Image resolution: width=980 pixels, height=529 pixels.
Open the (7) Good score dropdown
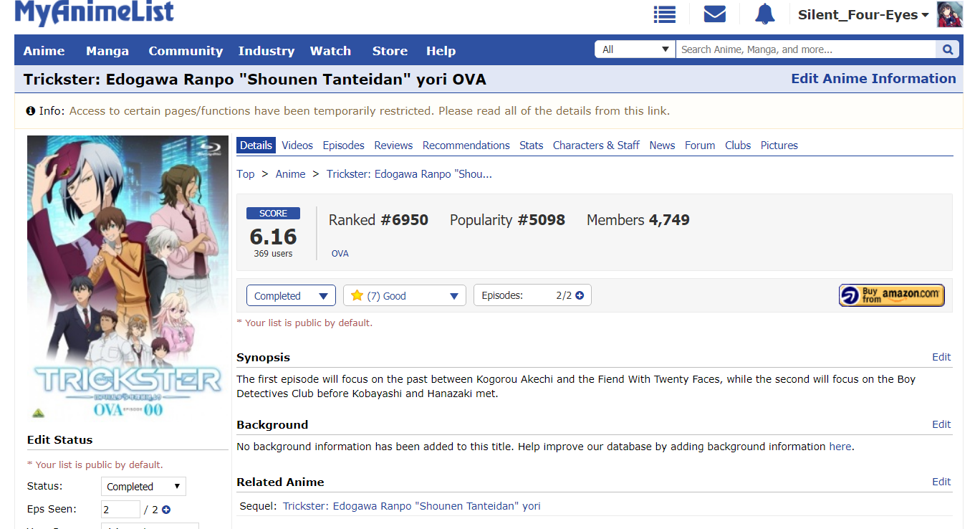(x=405, y=296)
